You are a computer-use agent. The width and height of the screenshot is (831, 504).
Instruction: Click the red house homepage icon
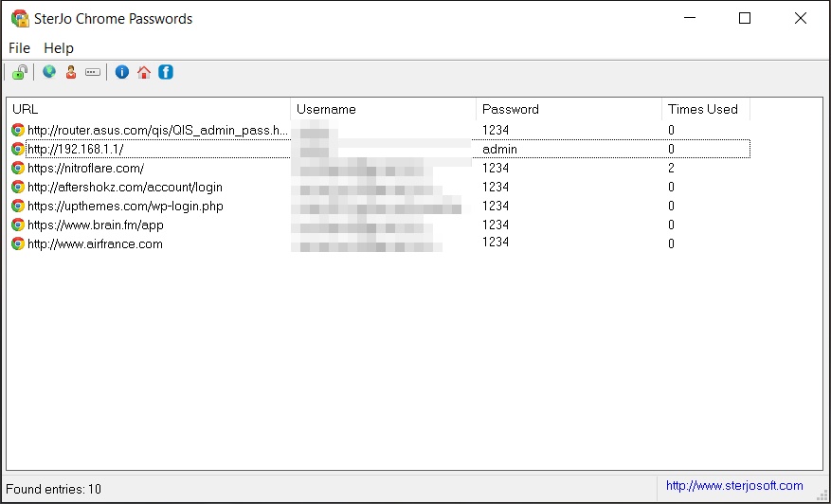[144, 72]
